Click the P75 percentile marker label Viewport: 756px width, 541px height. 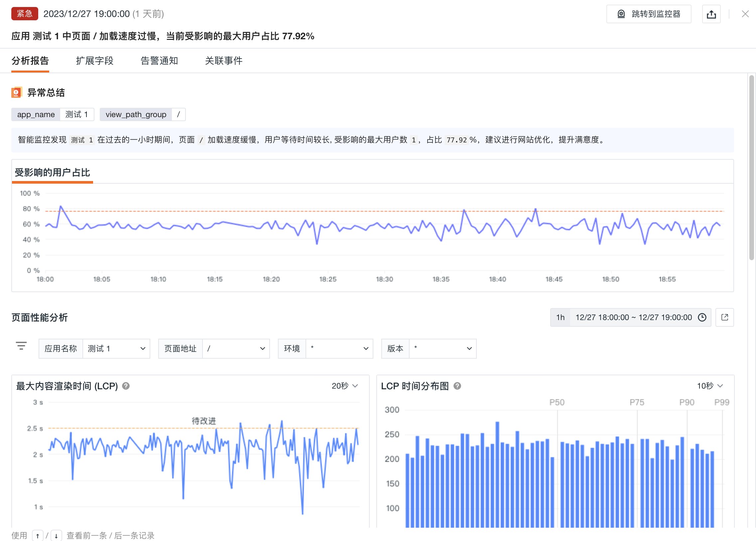tap(637, 402)
